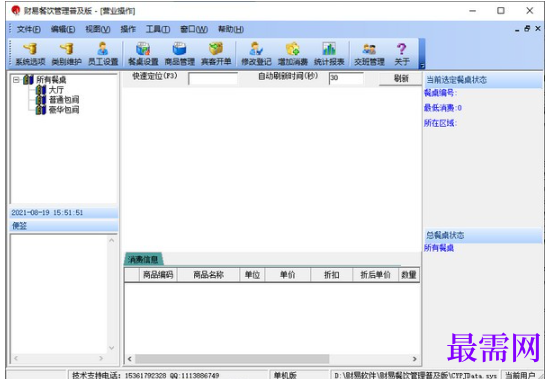
Task: Click the 单位 column header
Action: pyautogui.click(x=252, y=275)
